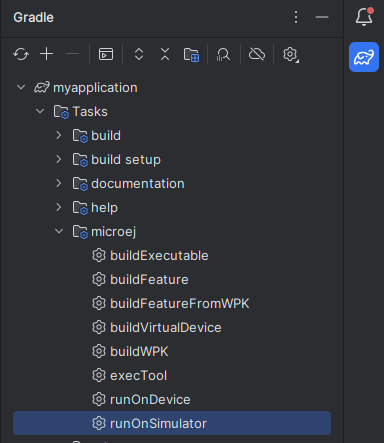Expand the documentation task group
The width and height of the screenshot is (384, 443).
59,183
